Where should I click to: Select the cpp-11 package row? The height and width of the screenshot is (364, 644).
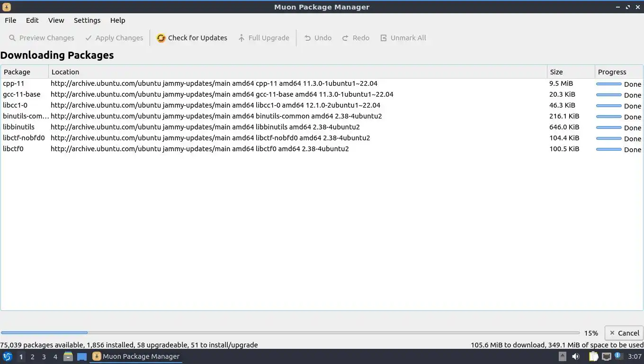point(322,83)
